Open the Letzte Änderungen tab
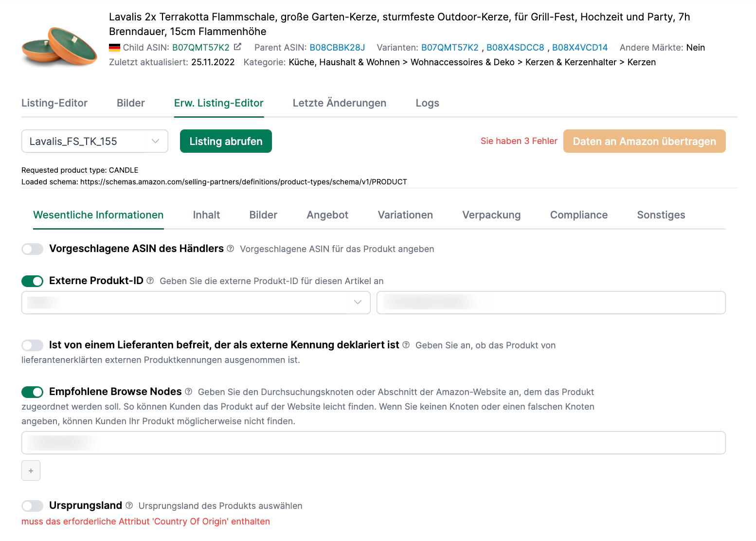Screen dimensions: 756x541 click(340, 103)
